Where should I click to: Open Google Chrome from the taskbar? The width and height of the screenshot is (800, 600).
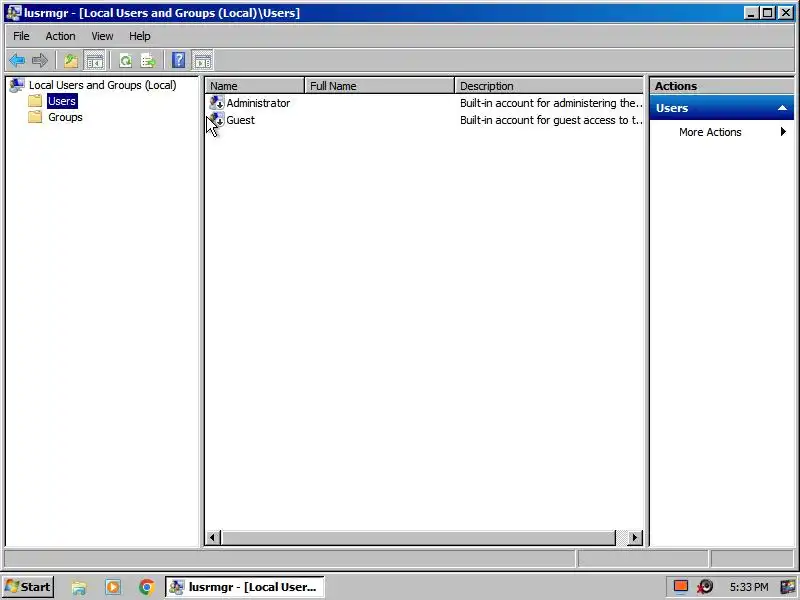(146, 587)
